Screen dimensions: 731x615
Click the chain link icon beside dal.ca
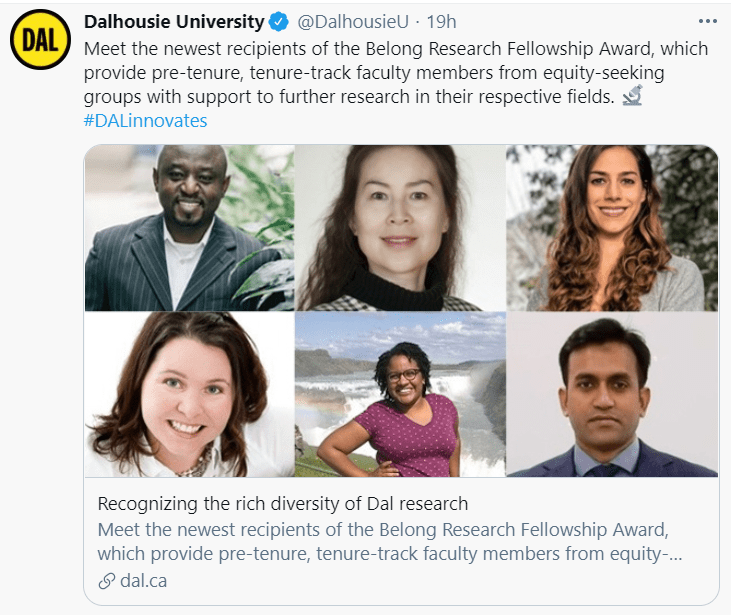106,581
